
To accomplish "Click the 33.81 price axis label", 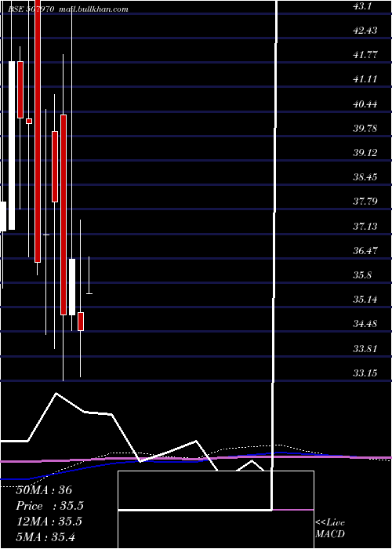I will click(365, 349).
